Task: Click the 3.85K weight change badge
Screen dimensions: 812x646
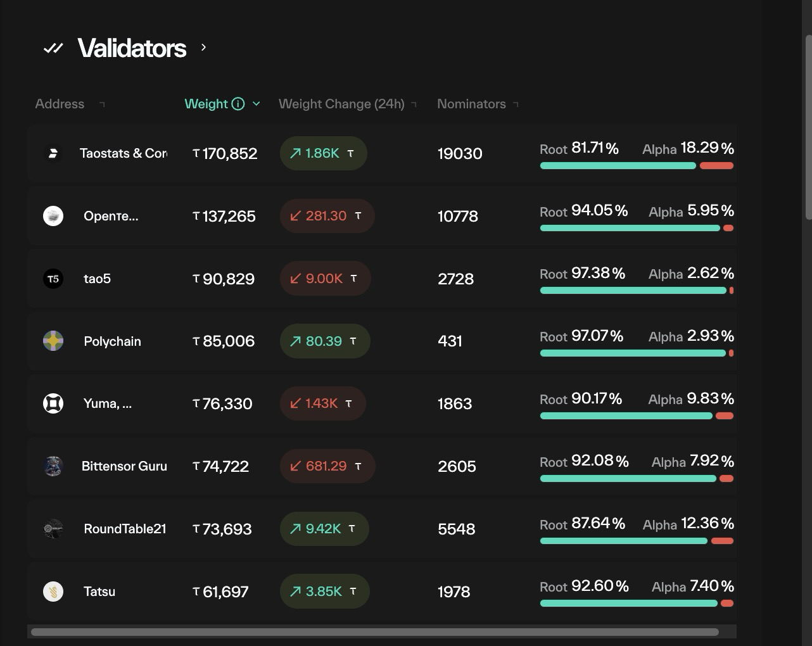Action: pyautogui.click(x=325, y=592)
